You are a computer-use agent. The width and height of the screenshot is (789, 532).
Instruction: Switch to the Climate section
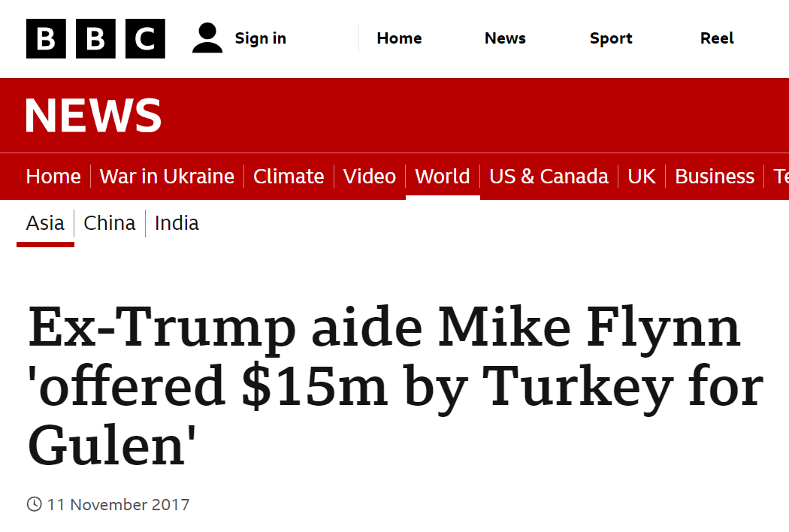289,177
